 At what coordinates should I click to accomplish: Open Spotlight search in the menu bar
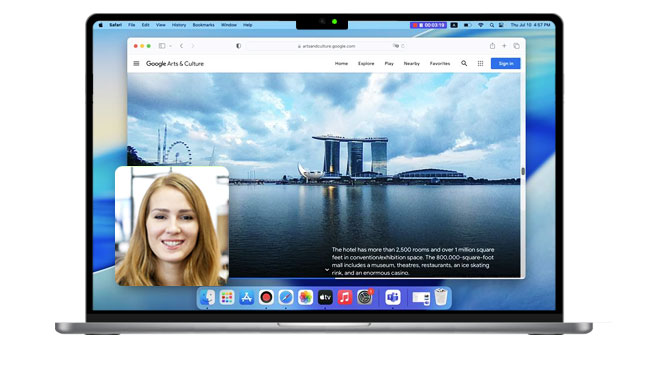tap(491, 25)
